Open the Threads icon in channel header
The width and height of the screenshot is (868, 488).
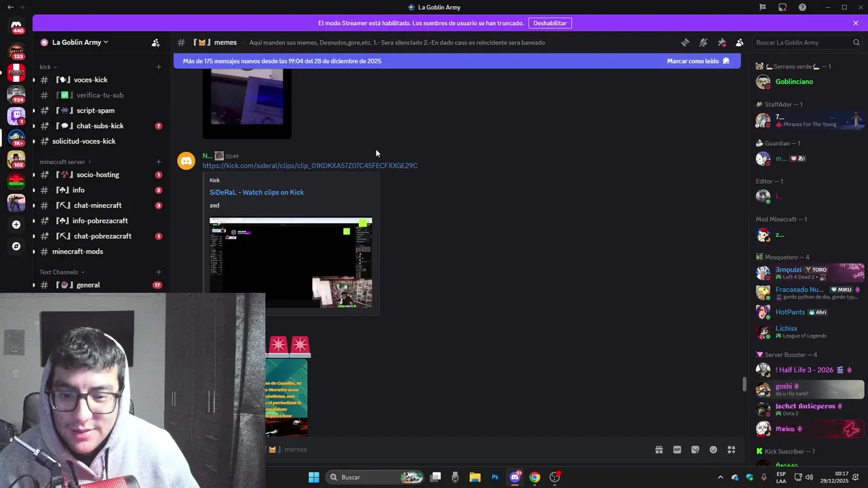[x=685, y=42]
